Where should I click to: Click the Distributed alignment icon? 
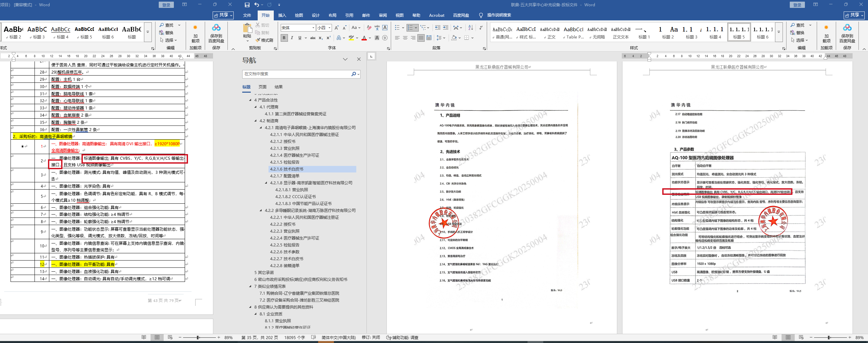[x=429, y=38]
